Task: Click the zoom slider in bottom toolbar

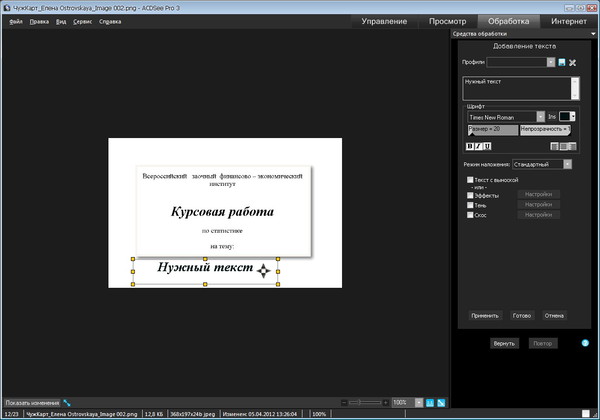Action: [364, 402]
